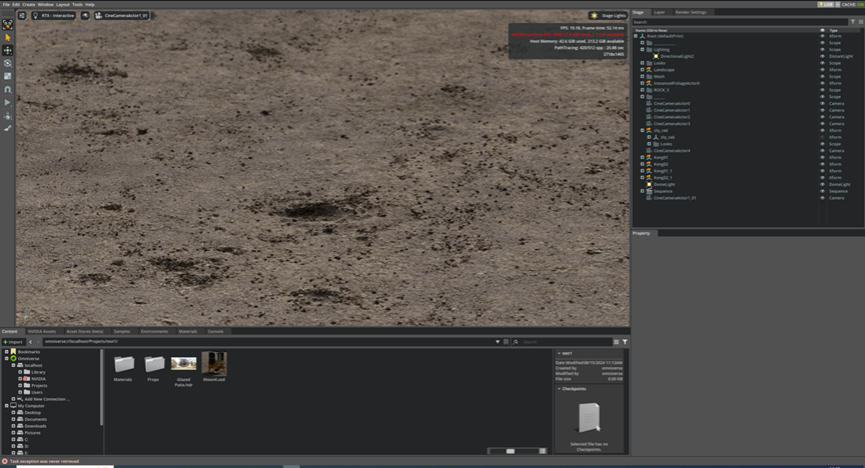The image size is (865, 468).
Task: Select the Scale tool in left toolbar
Action: point(8,76)
